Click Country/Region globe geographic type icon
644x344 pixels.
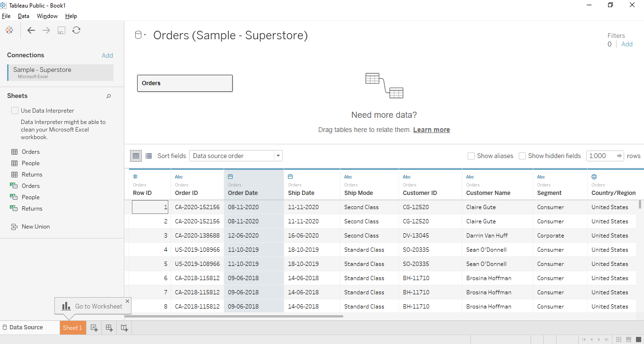point(594,176)
